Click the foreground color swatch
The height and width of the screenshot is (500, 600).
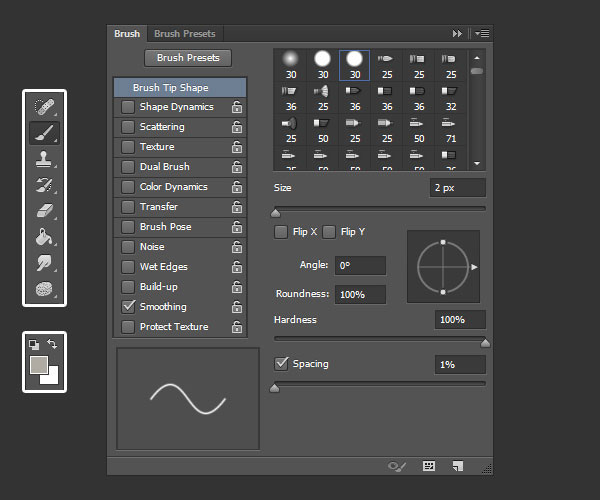tap(39, 365)
